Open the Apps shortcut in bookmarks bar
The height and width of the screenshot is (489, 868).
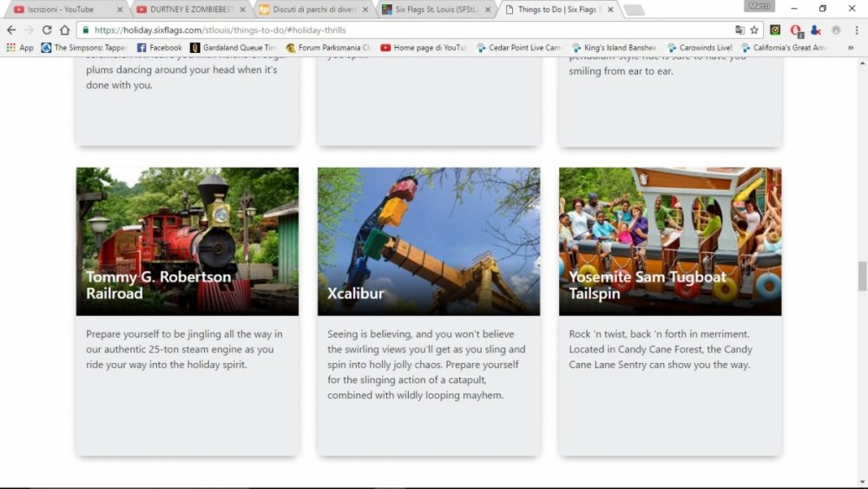[x=20, y=48]
